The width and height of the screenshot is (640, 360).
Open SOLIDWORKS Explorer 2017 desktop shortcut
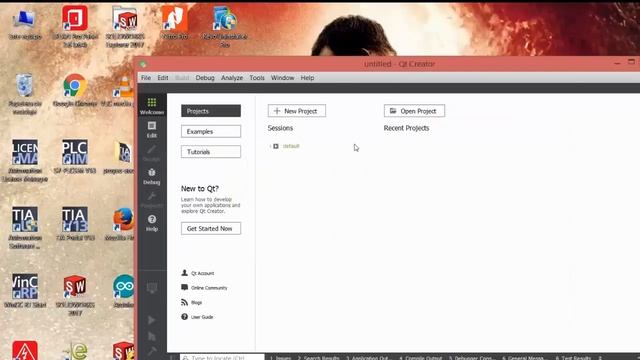(125, 27)
